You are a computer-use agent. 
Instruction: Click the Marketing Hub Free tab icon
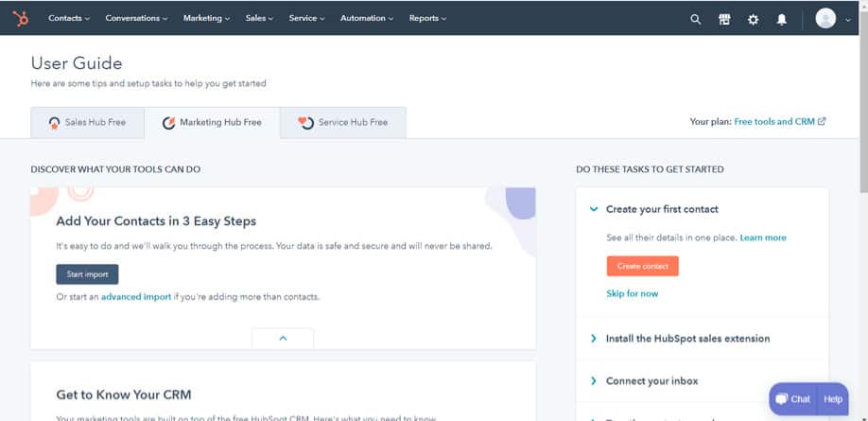pyautogui.click(x=169, y=123)
